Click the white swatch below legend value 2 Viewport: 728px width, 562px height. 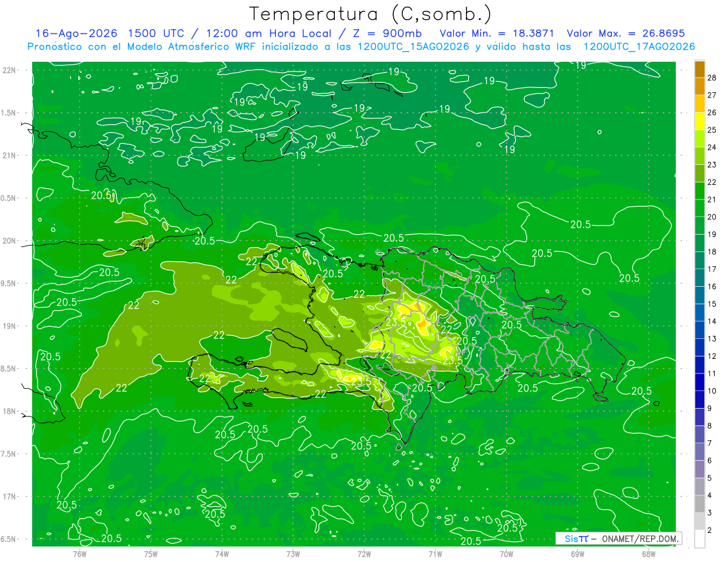pos(699,539)
